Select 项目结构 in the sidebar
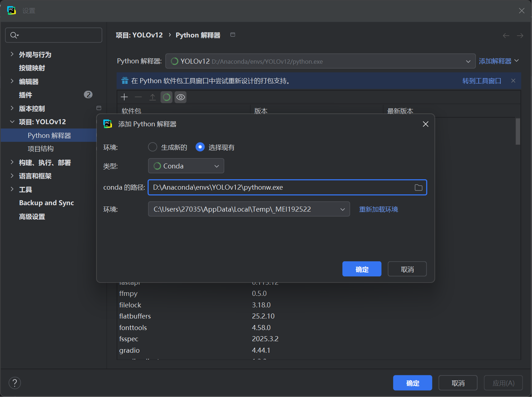 [41, 149]
